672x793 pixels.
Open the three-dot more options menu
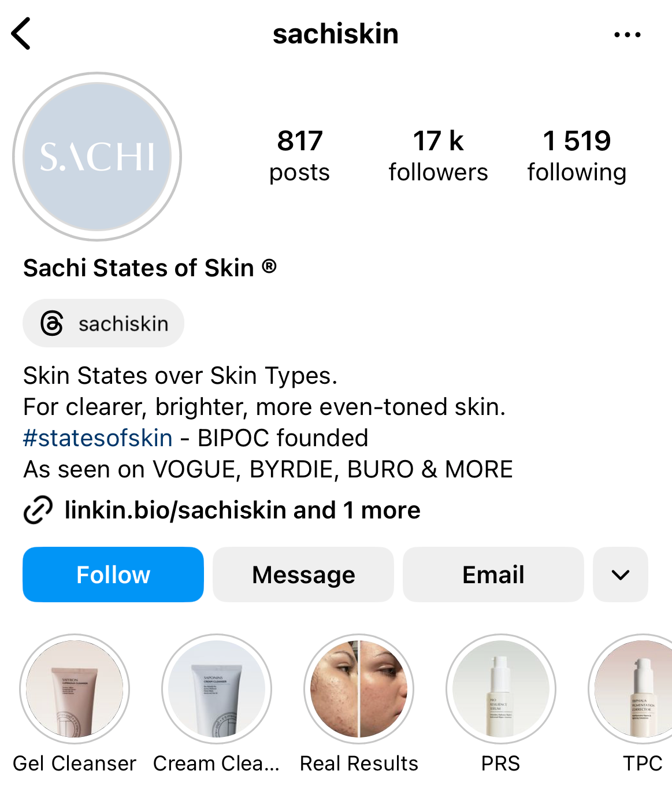628,35
